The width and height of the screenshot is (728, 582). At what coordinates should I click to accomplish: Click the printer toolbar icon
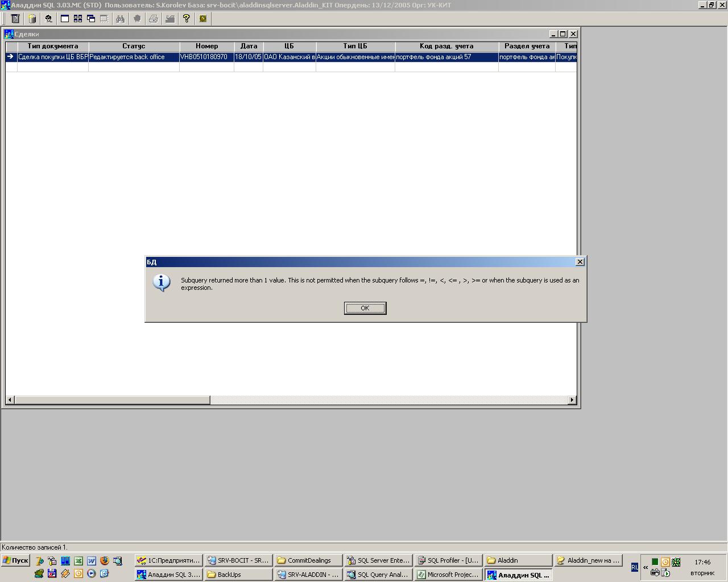coord(153,19)
